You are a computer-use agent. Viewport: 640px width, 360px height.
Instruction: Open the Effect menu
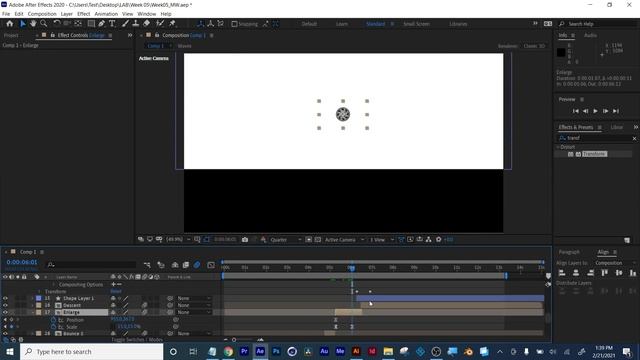point(83,14)
